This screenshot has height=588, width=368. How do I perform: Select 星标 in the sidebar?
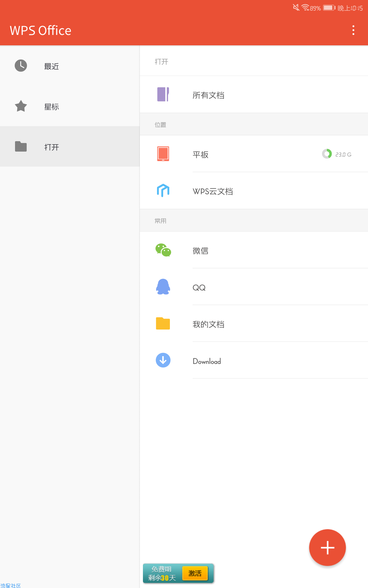70,106
